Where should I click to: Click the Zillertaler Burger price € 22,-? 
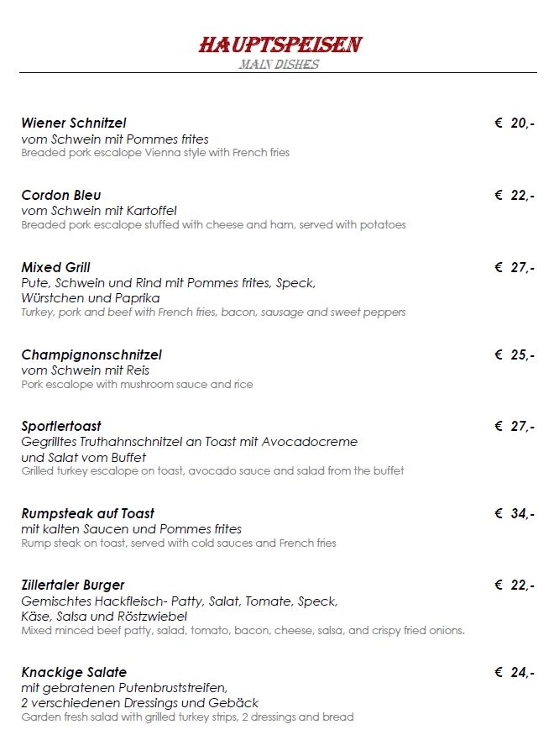pyautogui.click(x=515, y=585)
